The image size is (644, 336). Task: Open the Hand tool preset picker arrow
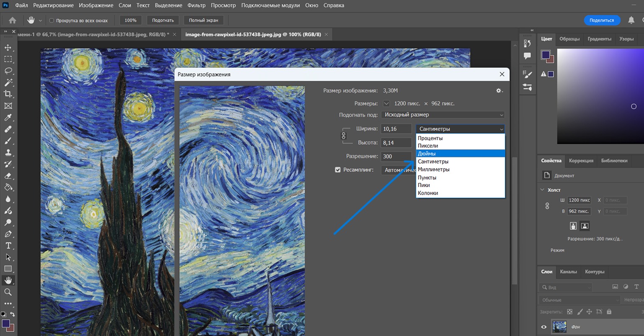40,21
